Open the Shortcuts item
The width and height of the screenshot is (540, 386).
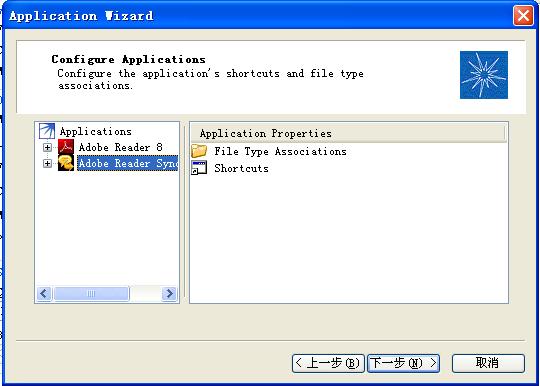[x=241, y=168]
